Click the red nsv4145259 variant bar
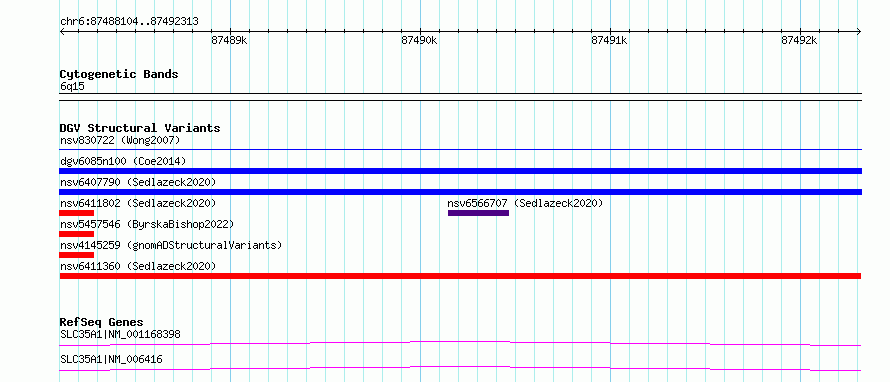Screen dimensions: 890x382 pos(77,255)
